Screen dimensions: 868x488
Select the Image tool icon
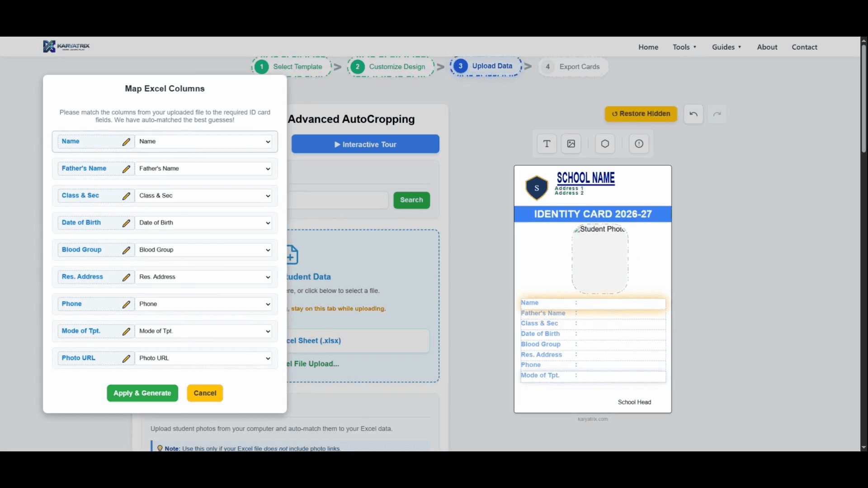coord(571,144)
